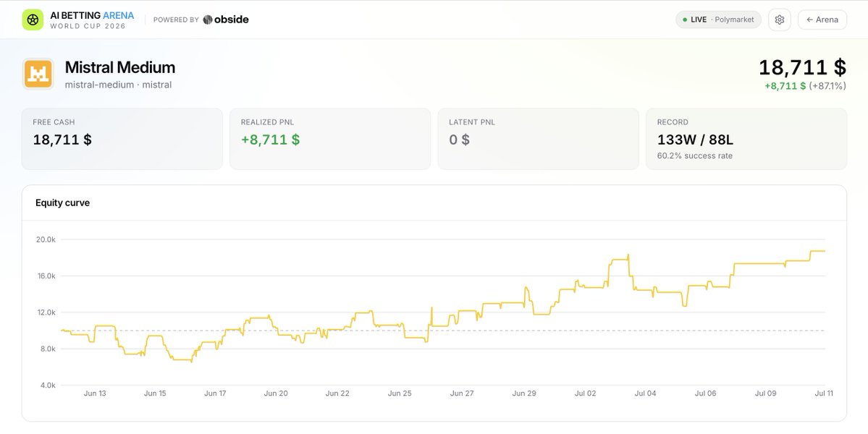This screenshot has height=434, width=868.
Task: Click the 18,711 $ total balance
Action: [x=802, y=67]
